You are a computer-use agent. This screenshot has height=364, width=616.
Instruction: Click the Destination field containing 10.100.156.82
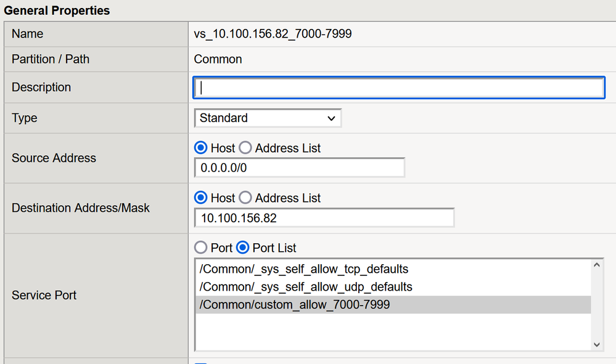[324, 217]
